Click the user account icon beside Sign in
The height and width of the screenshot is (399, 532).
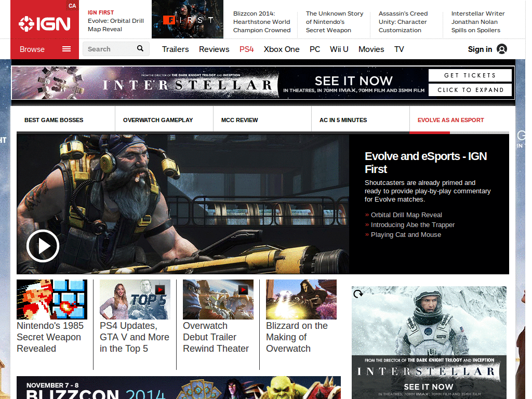501,49
